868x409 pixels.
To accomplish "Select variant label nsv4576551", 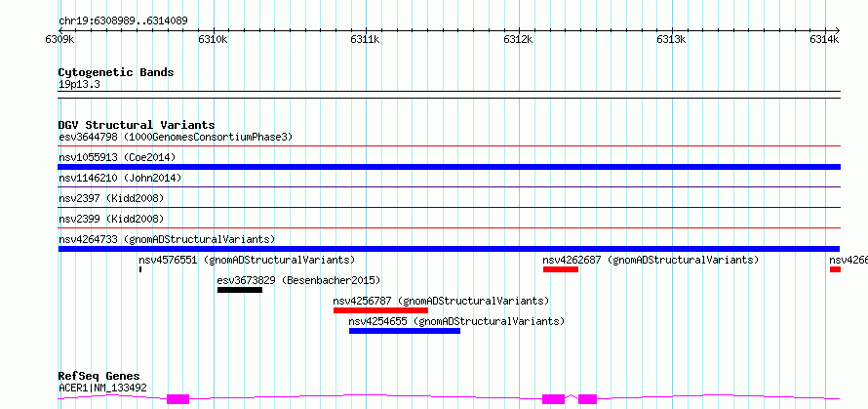I will click(247, 260).
